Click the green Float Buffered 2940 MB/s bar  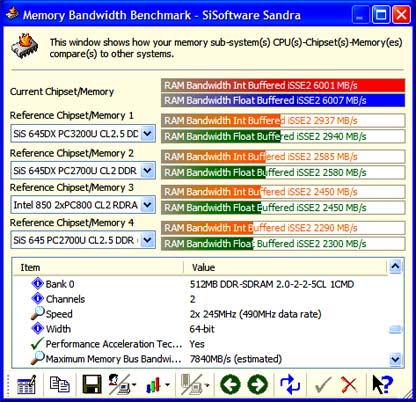(283, 136)
